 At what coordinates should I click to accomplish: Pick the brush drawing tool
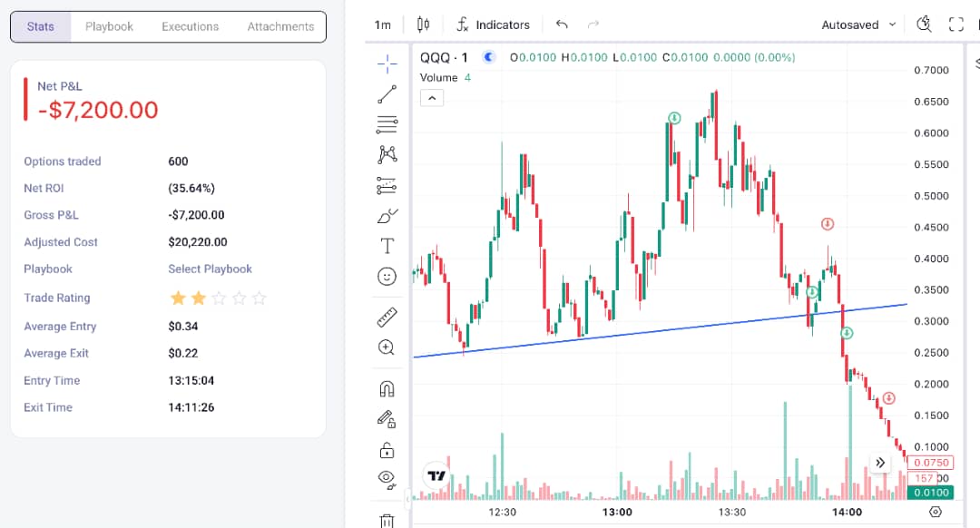pyautogui.click(x=386, y=216)
